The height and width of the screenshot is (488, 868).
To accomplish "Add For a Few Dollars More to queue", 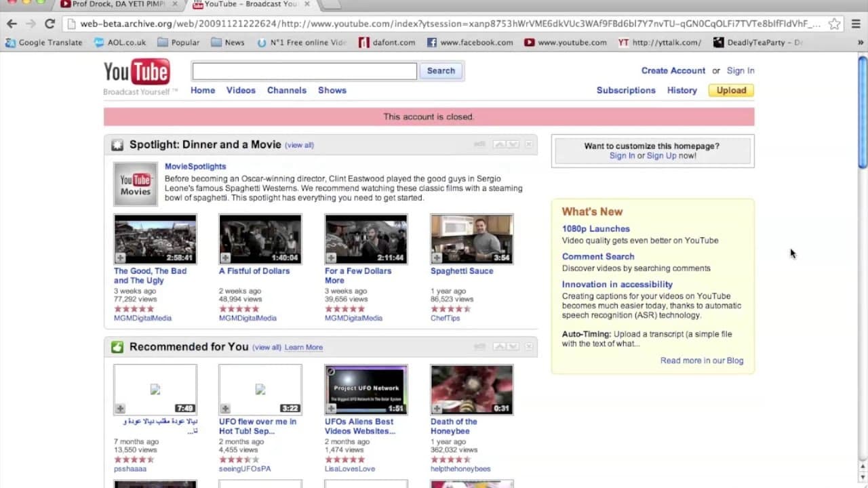I will pyautogui.click(x=331, y=258).
